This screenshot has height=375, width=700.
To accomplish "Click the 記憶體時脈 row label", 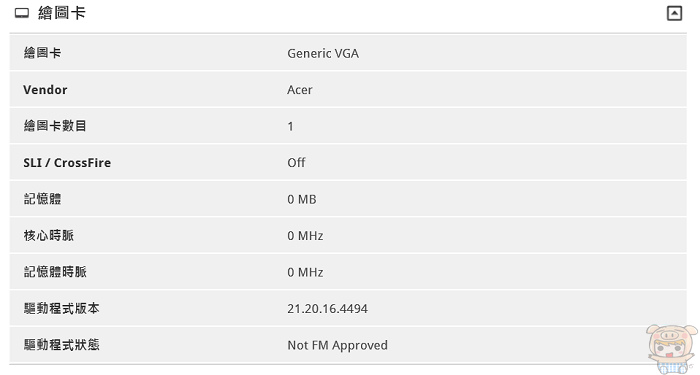I will [x=55, y=272].
